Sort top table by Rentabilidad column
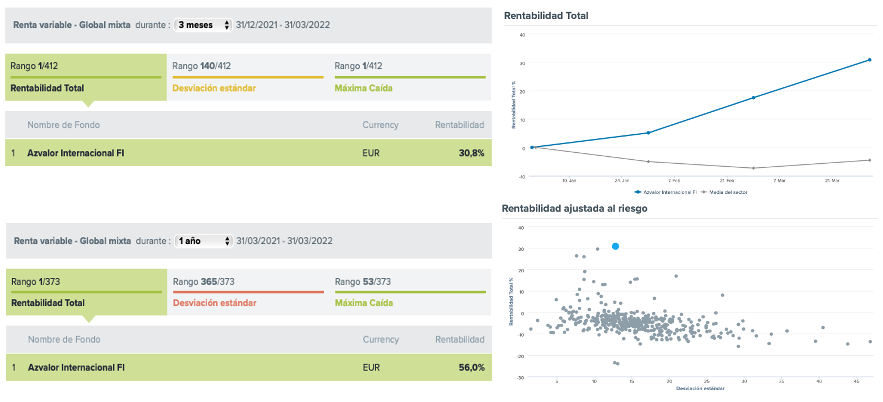The height and width of the screenshot is (402, 883). coord(459,125)
